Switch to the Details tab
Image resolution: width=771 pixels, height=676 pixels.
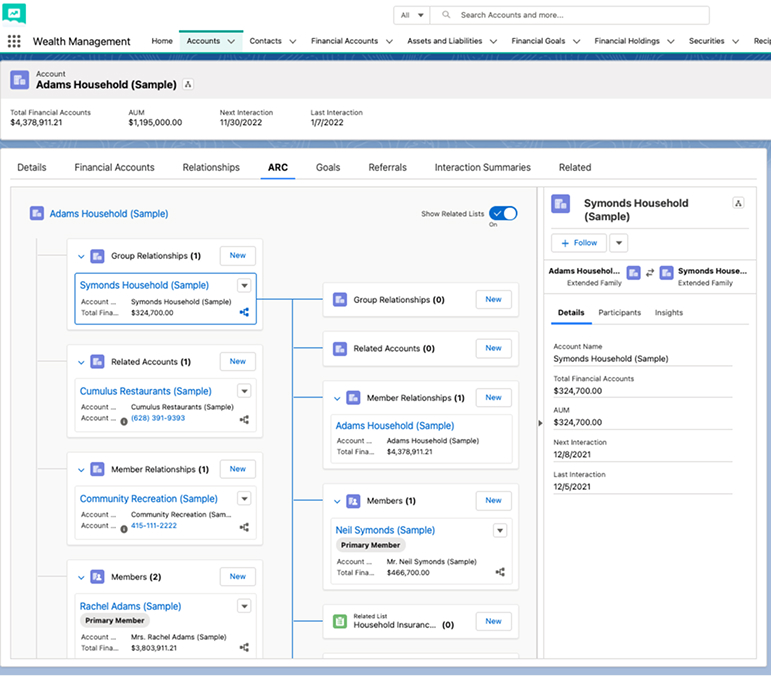pyautogui.click(x=31, y=168)
